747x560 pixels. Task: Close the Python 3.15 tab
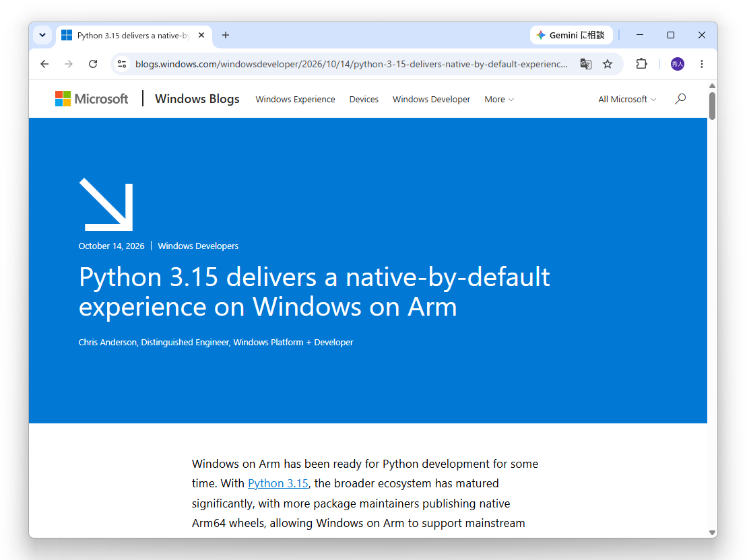201,35
